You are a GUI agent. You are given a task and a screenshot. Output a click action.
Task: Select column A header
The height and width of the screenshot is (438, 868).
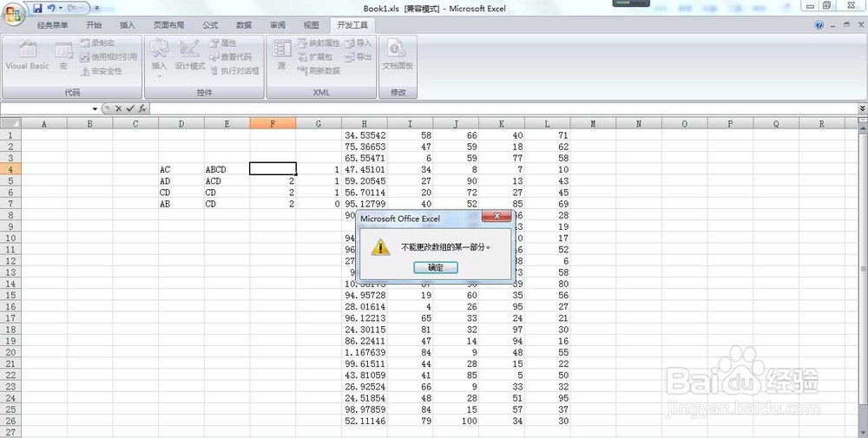(44, 124)
